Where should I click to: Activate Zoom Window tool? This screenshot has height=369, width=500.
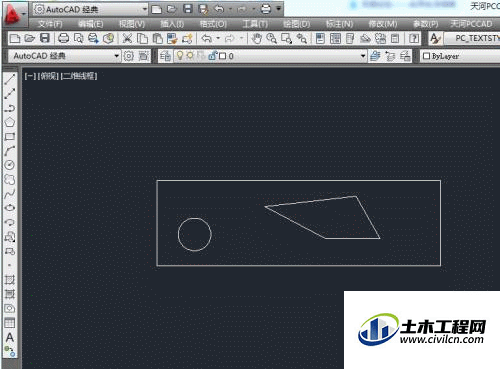(287, 38)
